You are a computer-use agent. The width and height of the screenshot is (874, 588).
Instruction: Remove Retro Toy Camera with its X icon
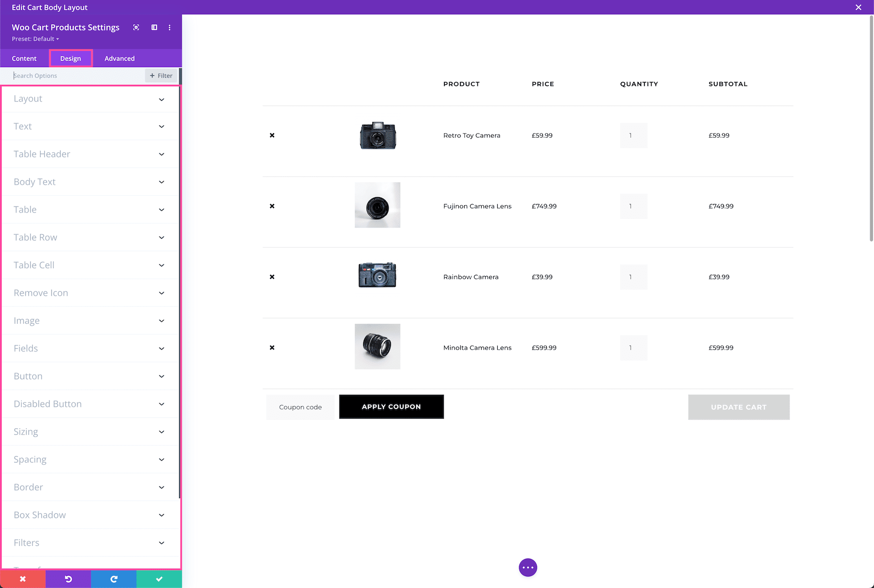click(x=272, y=135)
